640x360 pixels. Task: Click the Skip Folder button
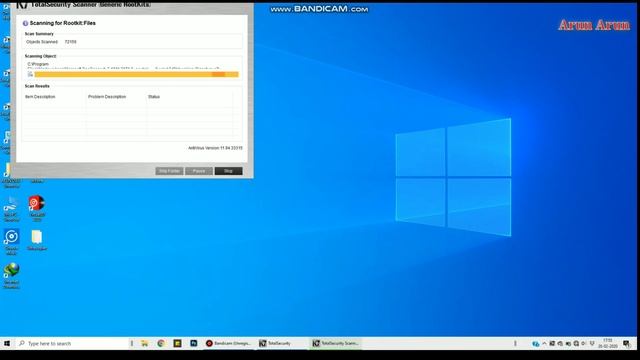pos(169,171)
